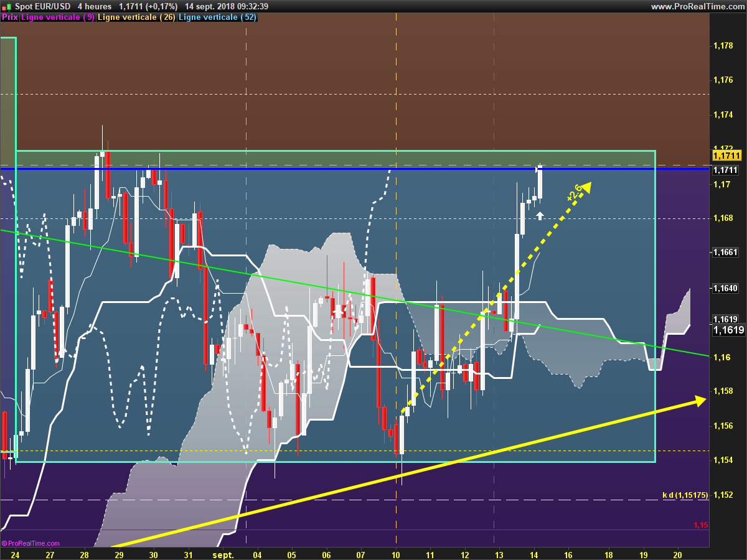Click the current price 1,1711 (+0,17%) in header
The height and width of the screenshot is (560, 747).
tap(148, 6)
